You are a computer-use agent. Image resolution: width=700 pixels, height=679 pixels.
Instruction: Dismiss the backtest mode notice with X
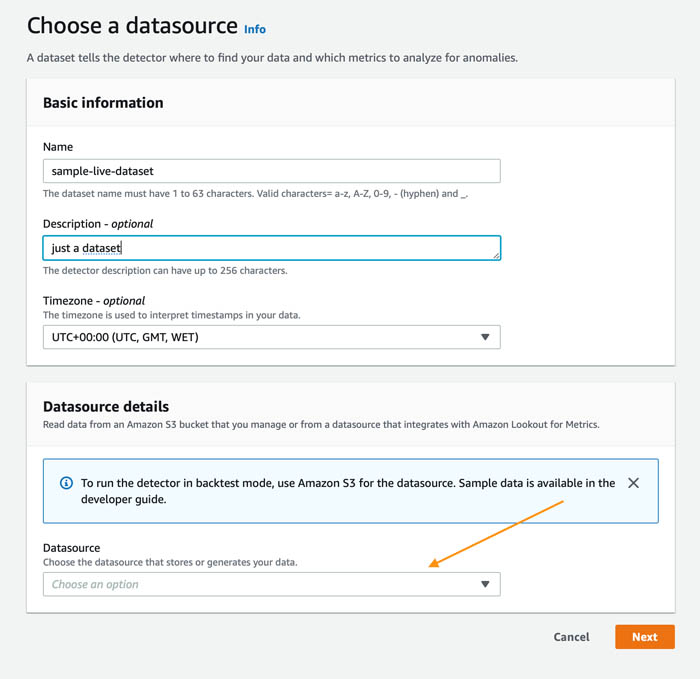point(633,483)
